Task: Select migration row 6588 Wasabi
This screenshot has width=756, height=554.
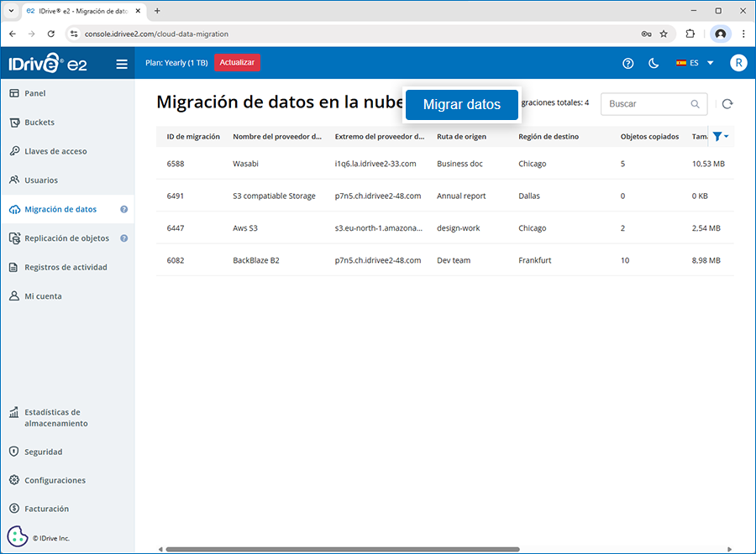Action: pyautogui.click(x=336, y=164)
